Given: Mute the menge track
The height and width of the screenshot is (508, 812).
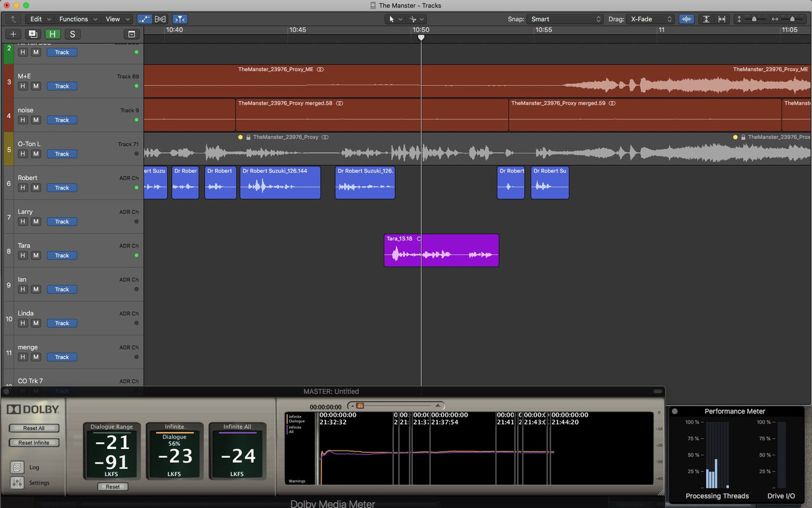Looking at the screenshot, I should (x=36, y=357).
